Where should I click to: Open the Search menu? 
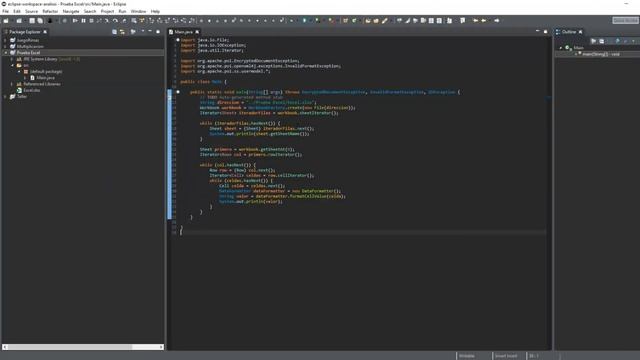tap(90, 11)
